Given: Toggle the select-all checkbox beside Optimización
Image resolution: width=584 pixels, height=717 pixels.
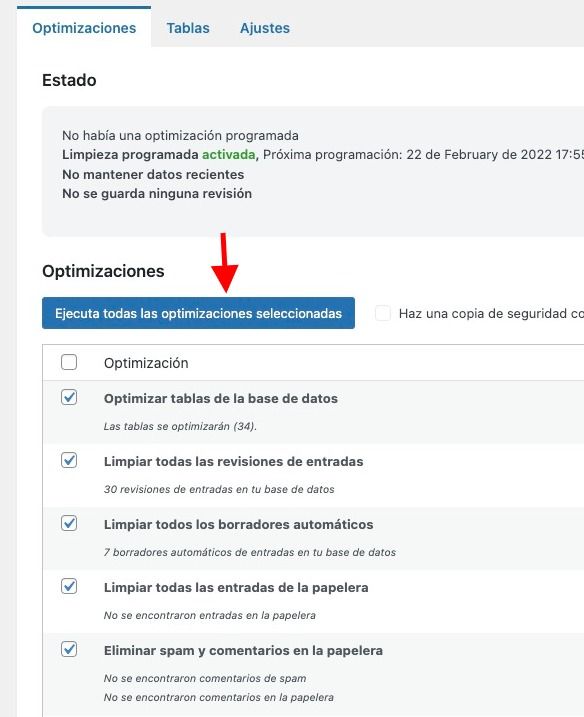Looking at the screenshot, I should pyautogui.click(x=69, y=362).
